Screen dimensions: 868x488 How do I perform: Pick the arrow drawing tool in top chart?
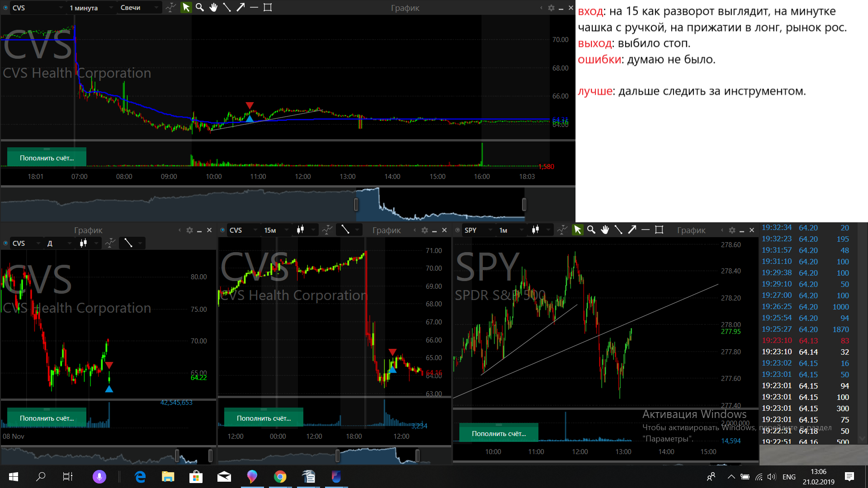[241, 7]
